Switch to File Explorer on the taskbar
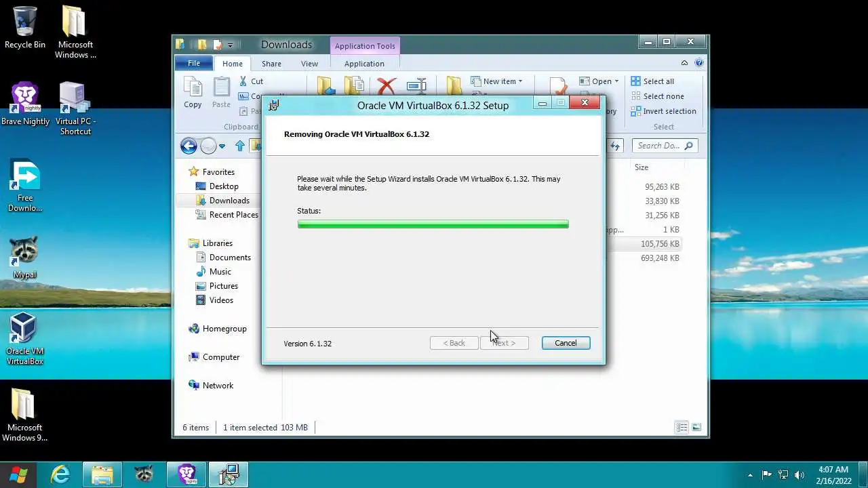The height and width of the screenshot is (488, 868). (x=102, y=474)
